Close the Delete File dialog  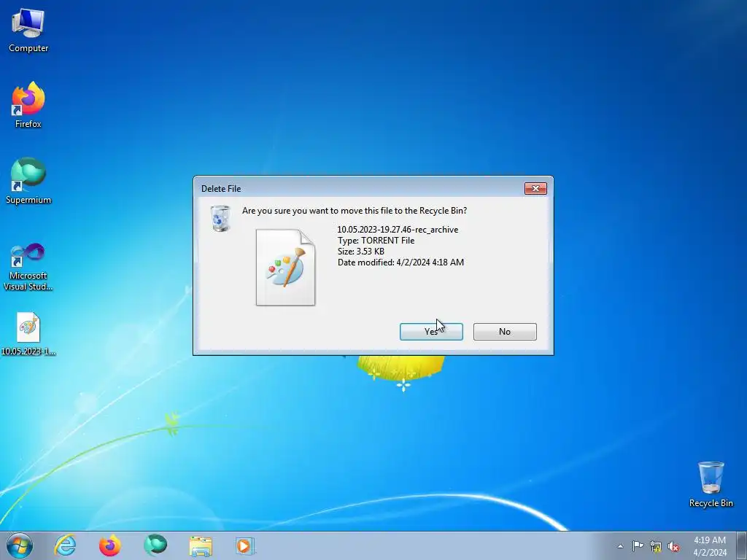(535, 189)
